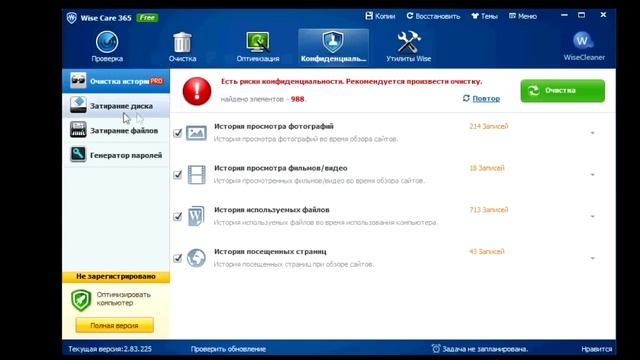Click the green Free badge
The image size is (640, 360).
click(147, 18)
